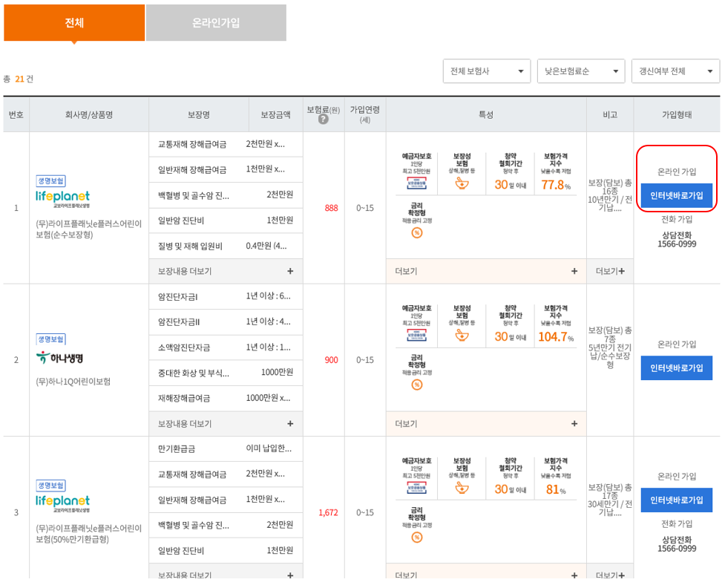Click phone number in row 1
Image resolution: width=725 pixels, height=588 pixels.
coord(677,244)
